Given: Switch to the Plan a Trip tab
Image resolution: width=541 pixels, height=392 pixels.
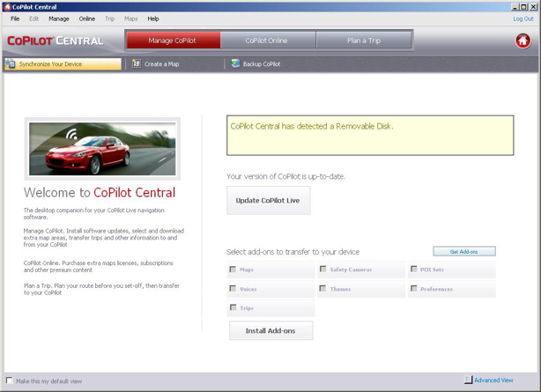Looking at the screenshot, I should (364, 41).
